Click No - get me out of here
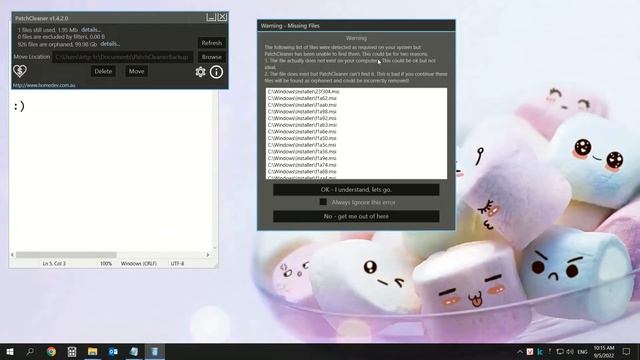 356,216
